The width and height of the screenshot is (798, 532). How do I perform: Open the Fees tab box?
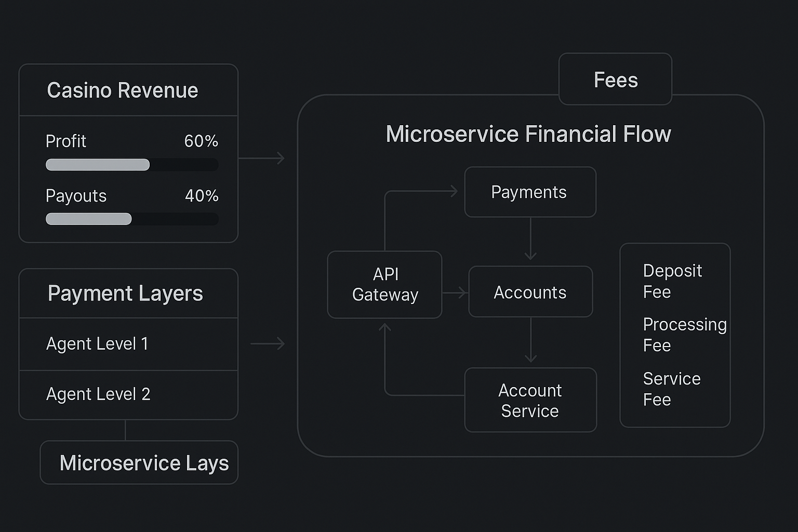click(616, 79)
